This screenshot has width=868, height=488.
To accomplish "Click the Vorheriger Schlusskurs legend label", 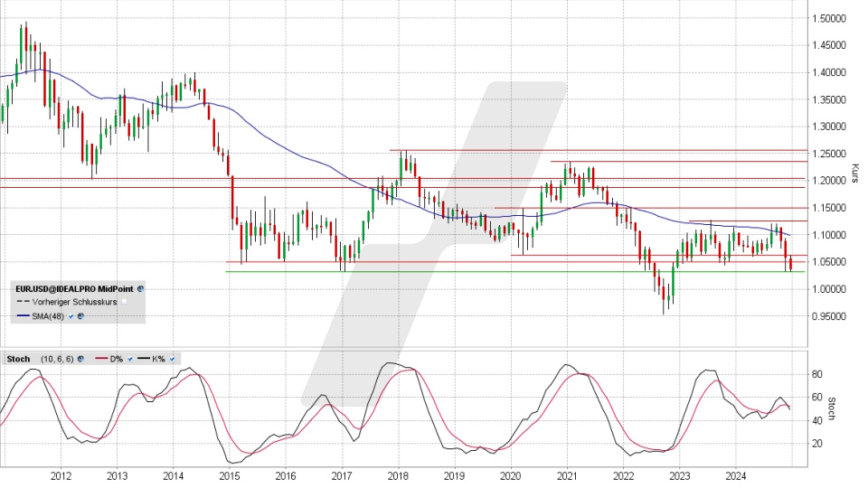I will (x=74, y=302).
